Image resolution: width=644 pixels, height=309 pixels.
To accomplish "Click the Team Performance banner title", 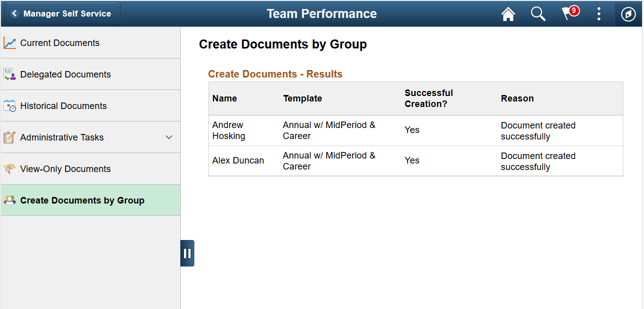I will (x=321, y=13).
